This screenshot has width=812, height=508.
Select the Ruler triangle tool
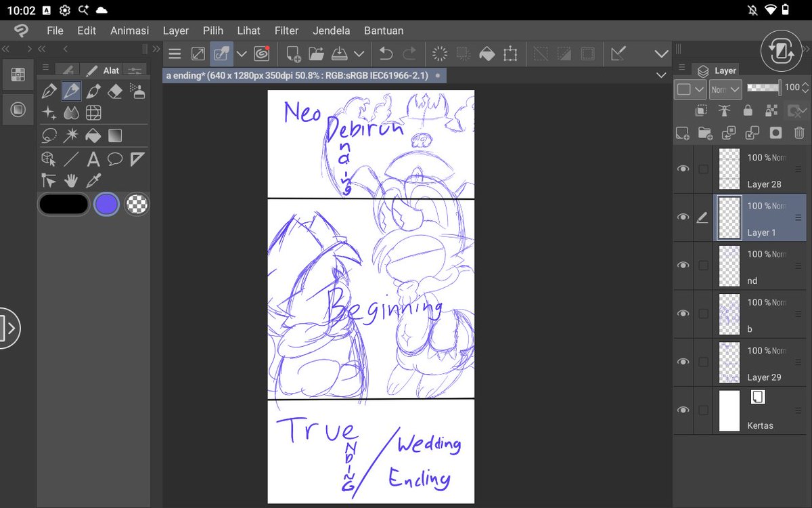coord(137,159)
